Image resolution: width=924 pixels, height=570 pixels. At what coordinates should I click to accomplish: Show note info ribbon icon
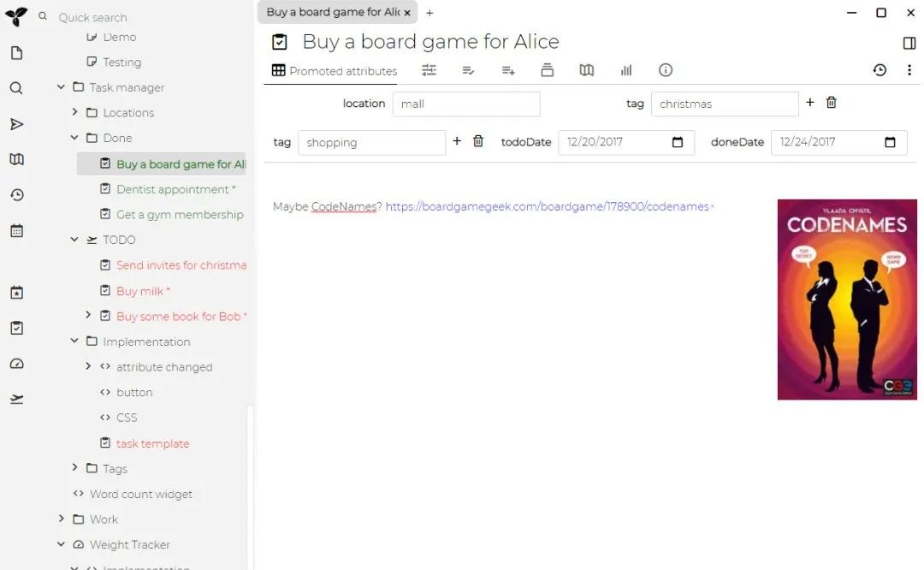point(666,70)
